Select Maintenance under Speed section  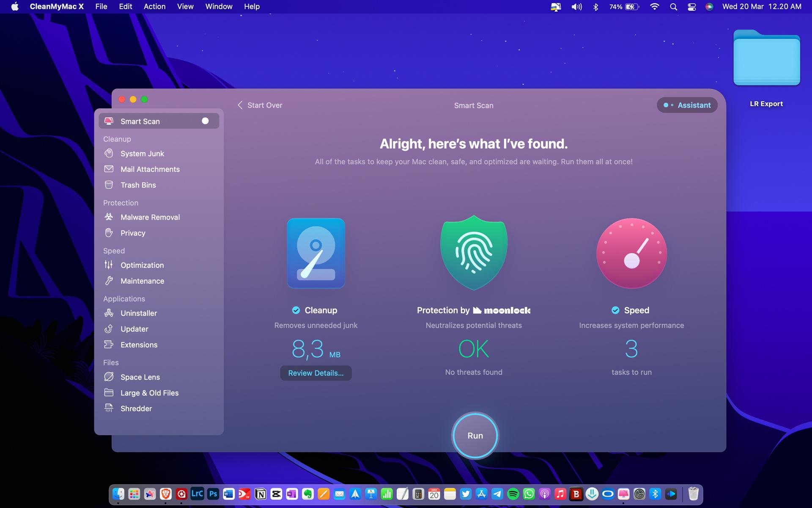click(142, 281)
